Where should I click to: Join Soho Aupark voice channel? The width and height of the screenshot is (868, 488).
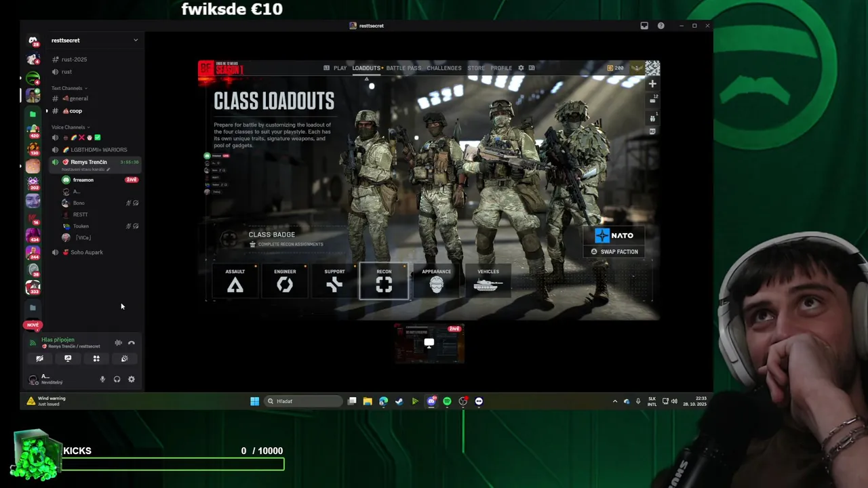click(95, 252)
